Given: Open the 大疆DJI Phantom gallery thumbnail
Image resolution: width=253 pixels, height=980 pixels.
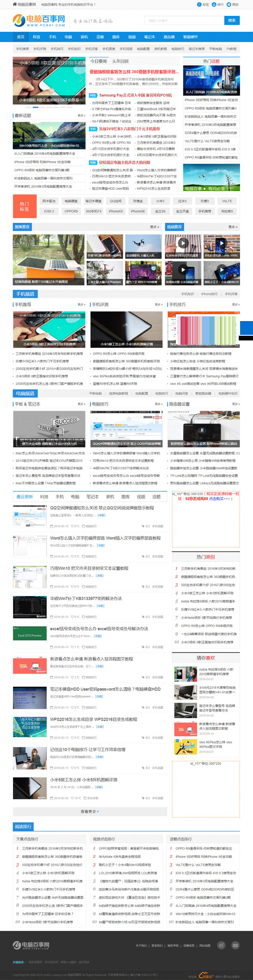Looking at the screenshot, I should click(x=104, y=273).
